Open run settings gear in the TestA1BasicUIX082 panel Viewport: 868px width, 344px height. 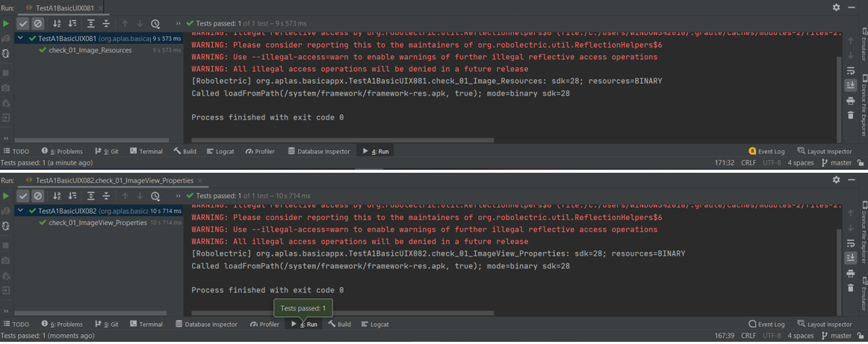point(836,179)
